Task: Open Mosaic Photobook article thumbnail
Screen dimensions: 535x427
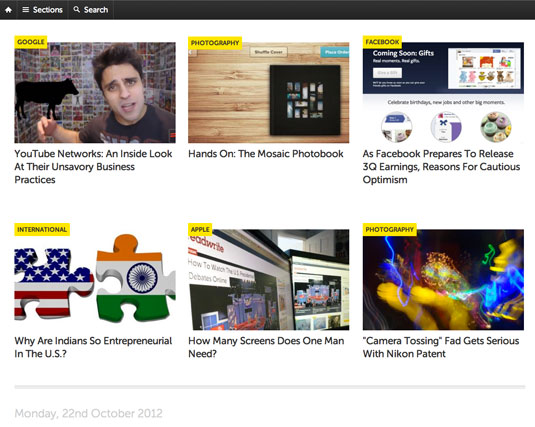Action: coord(269,92)
